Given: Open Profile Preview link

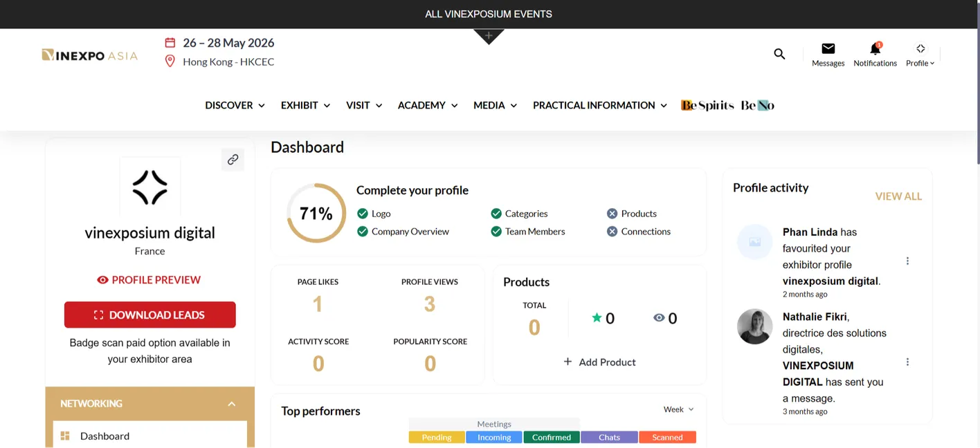Looking at the screenshot, I should [149, 280].
